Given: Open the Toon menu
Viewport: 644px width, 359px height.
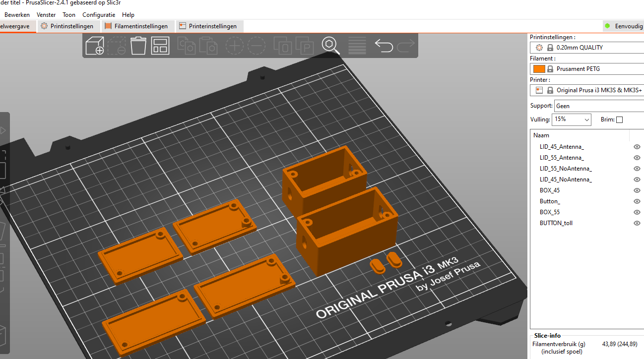Looking at the screenshot, I should click(69, 15).
